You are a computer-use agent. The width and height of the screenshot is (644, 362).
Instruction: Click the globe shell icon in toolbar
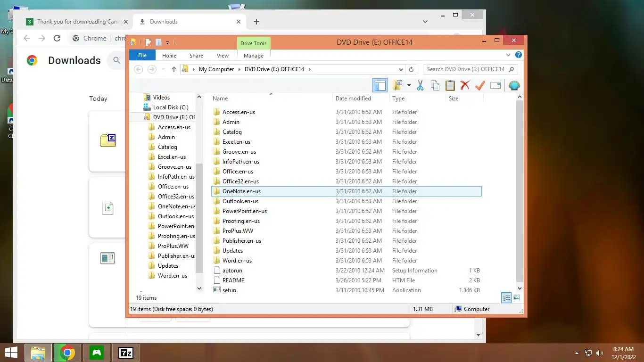click(x=514, y=85)
